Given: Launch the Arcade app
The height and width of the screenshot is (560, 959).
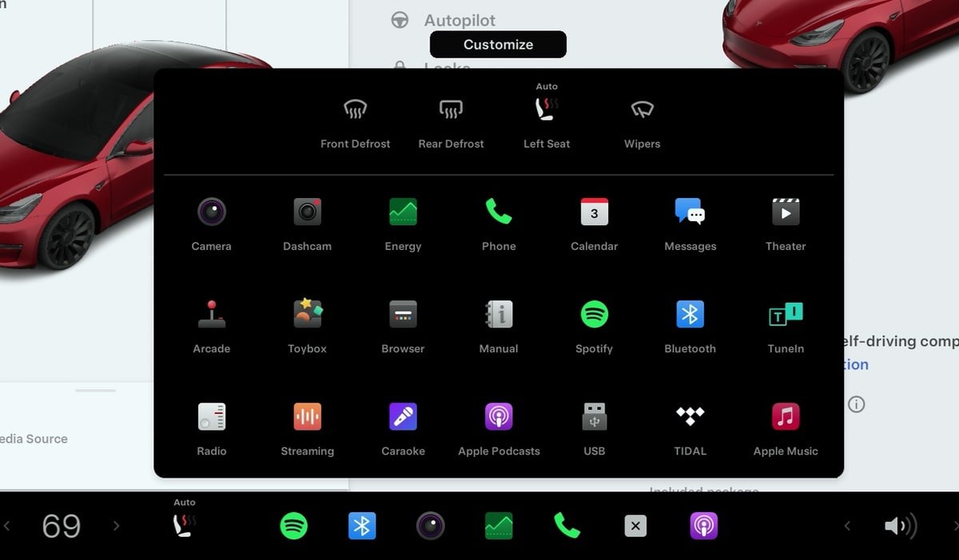Looking at the screenshot, I should tap(212, 327).
